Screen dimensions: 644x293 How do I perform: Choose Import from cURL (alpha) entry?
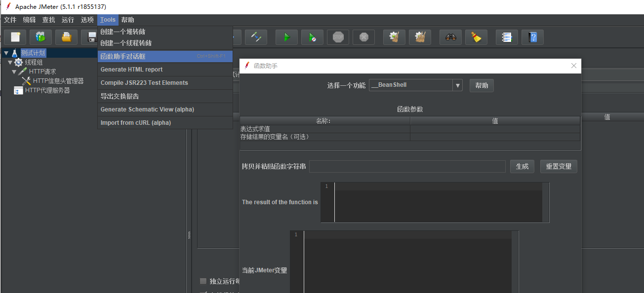pyautogui.click(x=165, y=123)
